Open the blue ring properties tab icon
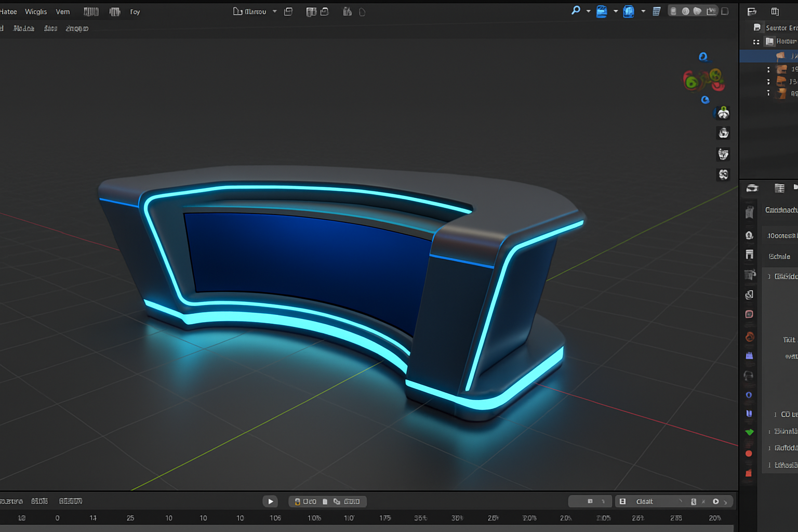Image resolution: width=798 pixels, height=532 pixels. pos(749,395)
